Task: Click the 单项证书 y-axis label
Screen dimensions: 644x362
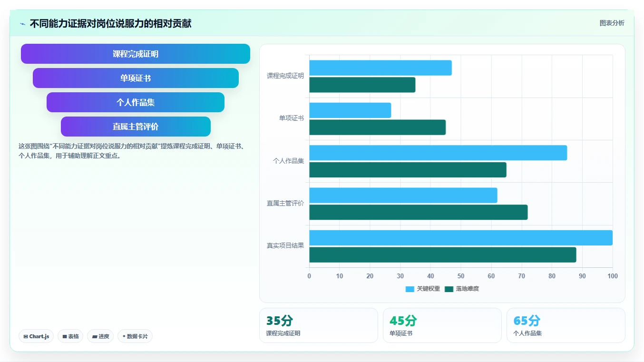Action: pyautogui.click(x=292, y=118)
